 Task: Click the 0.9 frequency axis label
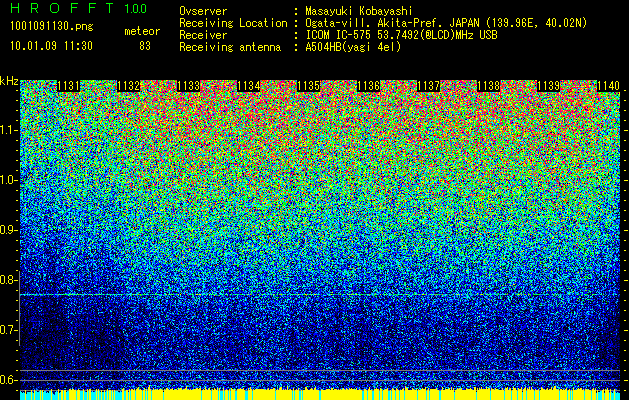pos(8,230)
